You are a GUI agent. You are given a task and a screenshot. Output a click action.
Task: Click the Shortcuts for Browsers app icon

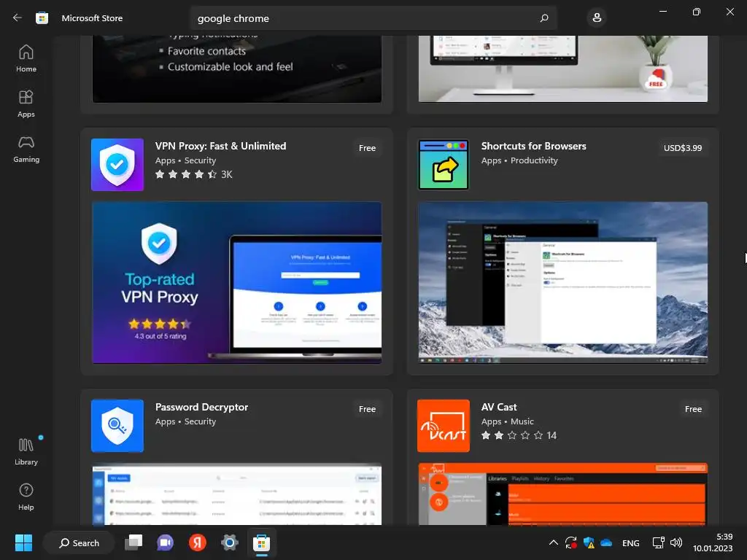click(444, 165)
